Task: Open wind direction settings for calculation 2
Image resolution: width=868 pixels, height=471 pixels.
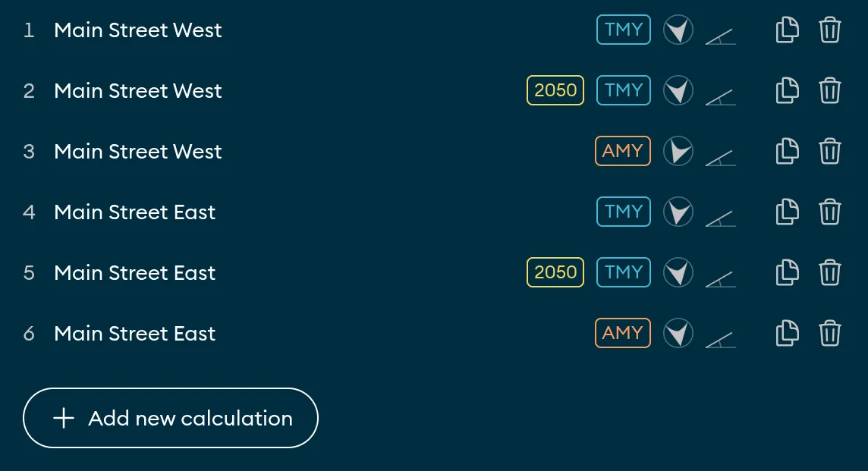Action: tap(678, 90)
